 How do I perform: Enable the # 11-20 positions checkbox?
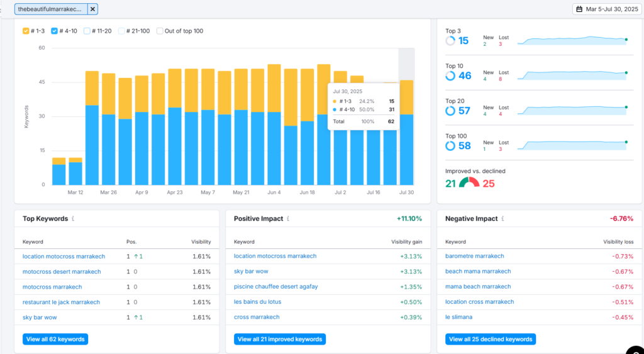[x=87, y=31]
